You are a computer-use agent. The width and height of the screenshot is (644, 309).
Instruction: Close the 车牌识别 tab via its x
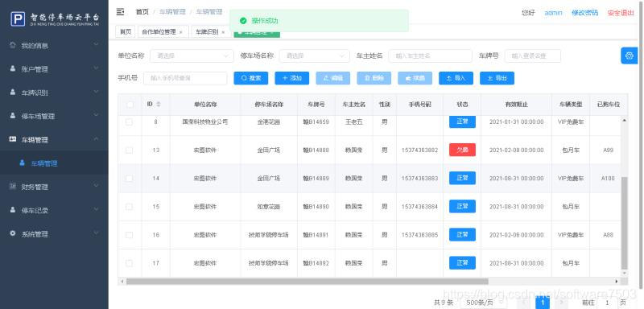click(223, 32)
